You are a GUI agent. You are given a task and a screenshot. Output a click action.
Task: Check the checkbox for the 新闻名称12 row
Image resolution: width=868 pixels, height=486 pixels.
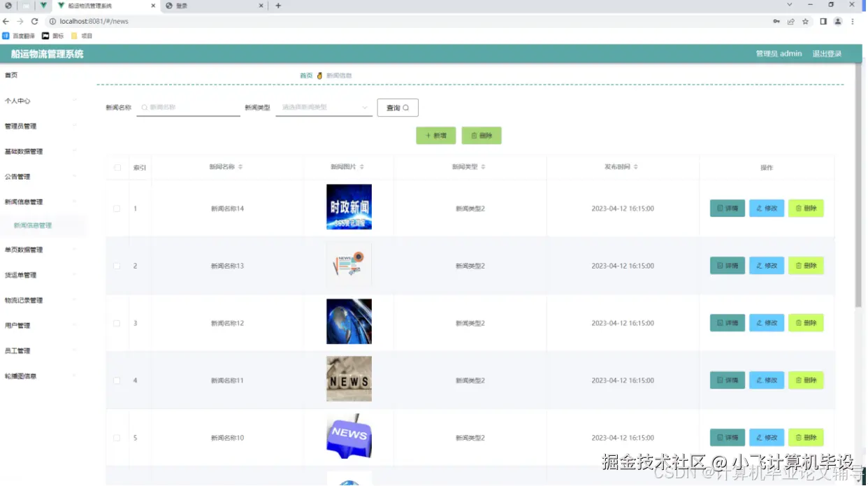[x=115, y=322]
